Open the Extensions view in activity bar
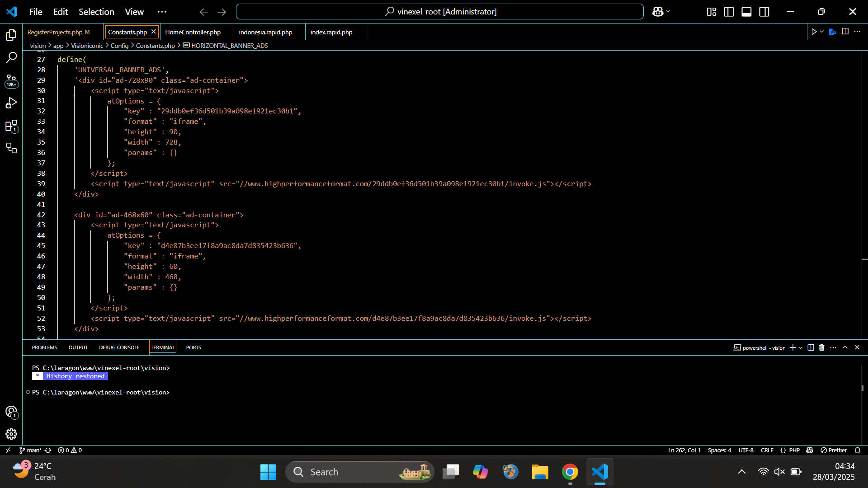Viewport: 868px width, 488px height. pos(11,126)
